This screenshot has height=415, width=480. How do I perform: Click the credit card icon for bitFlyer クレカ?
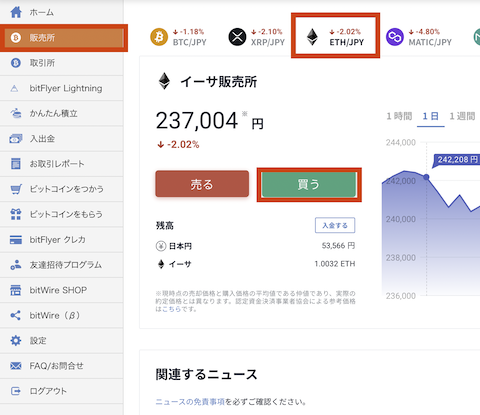16,240
